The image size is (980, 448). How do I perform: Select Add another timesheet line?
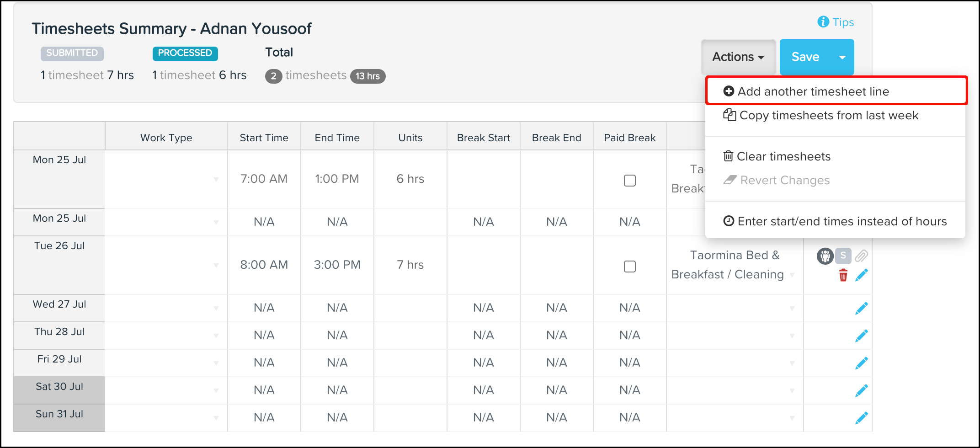813,91
